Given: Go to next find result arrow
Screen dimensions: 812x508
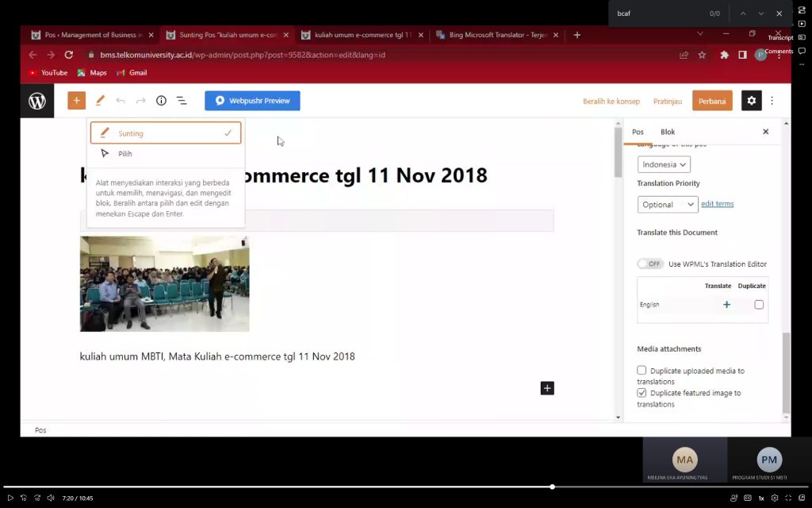Looking at the screenshot, I should tap(760, 13).
